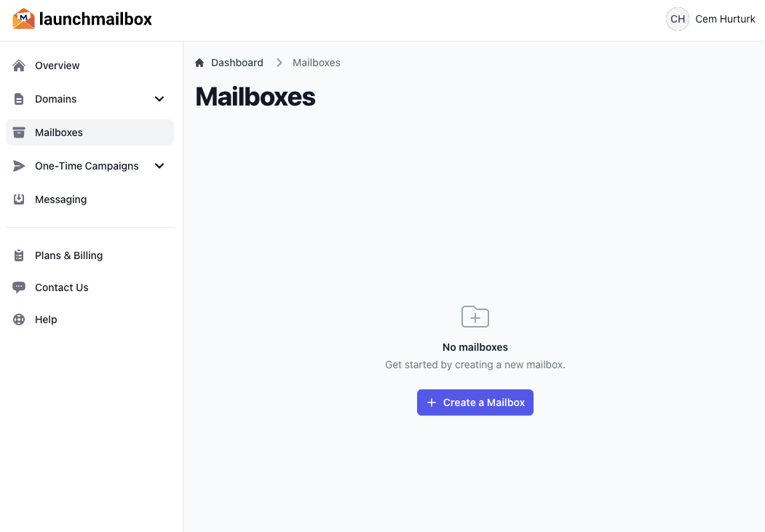Image resolution: width=765 pixels, height=532 pixels.
Task: Click the Help globe icon
Action: (x=19, y=319)
